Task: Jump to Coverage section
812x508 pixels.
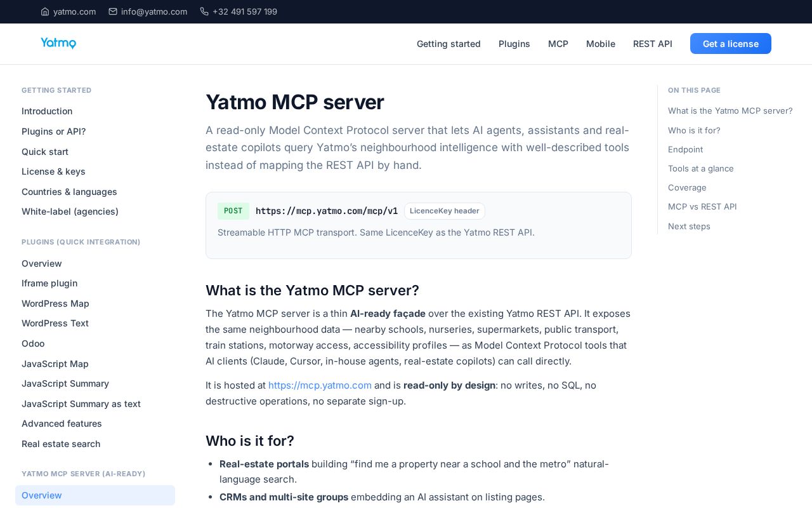Action: pyautogui.click(x=687, y=187)
